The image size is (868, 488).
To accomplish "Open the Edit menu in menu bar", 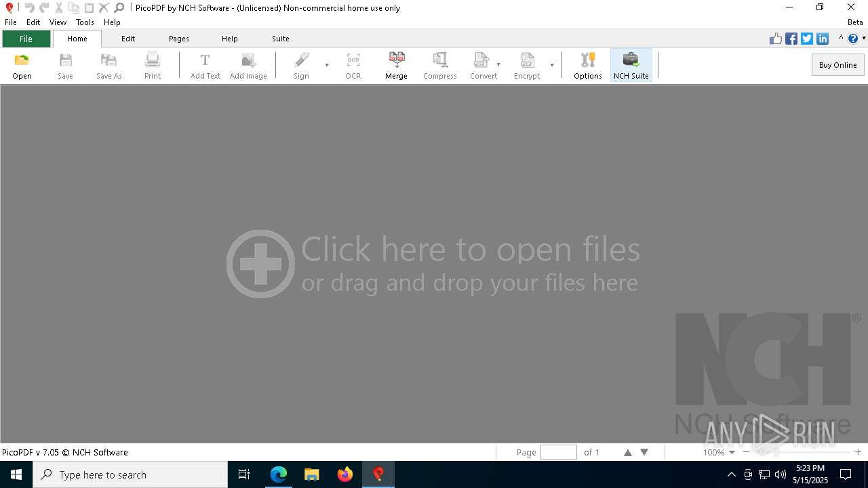I will pos(33,22).
